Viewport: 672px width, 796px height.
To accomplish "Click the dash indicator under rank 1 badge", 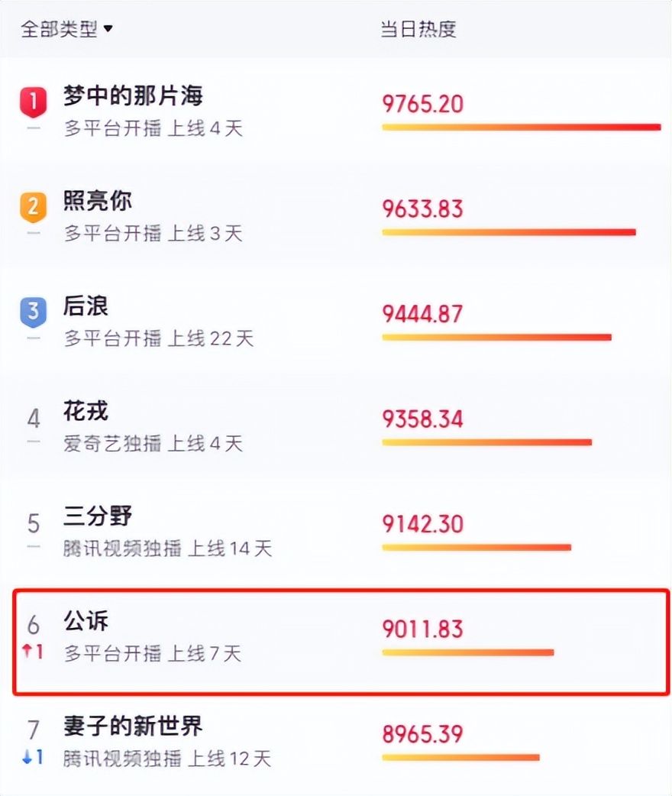I will [32, 128].
